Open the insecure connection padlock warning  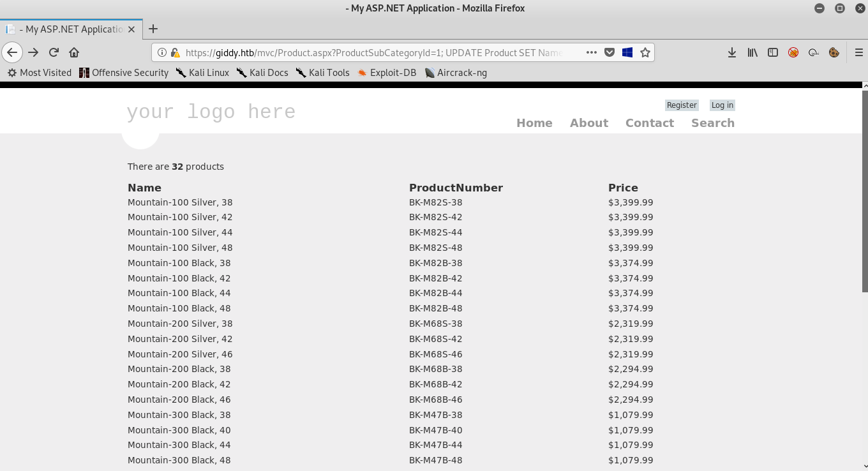point(175,52)
